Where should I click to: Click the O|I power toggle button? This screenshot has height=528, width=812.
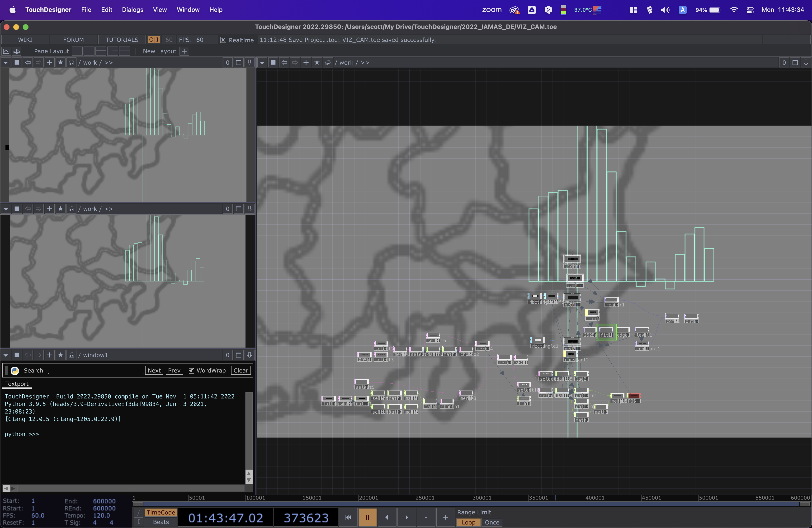point(154,40)
